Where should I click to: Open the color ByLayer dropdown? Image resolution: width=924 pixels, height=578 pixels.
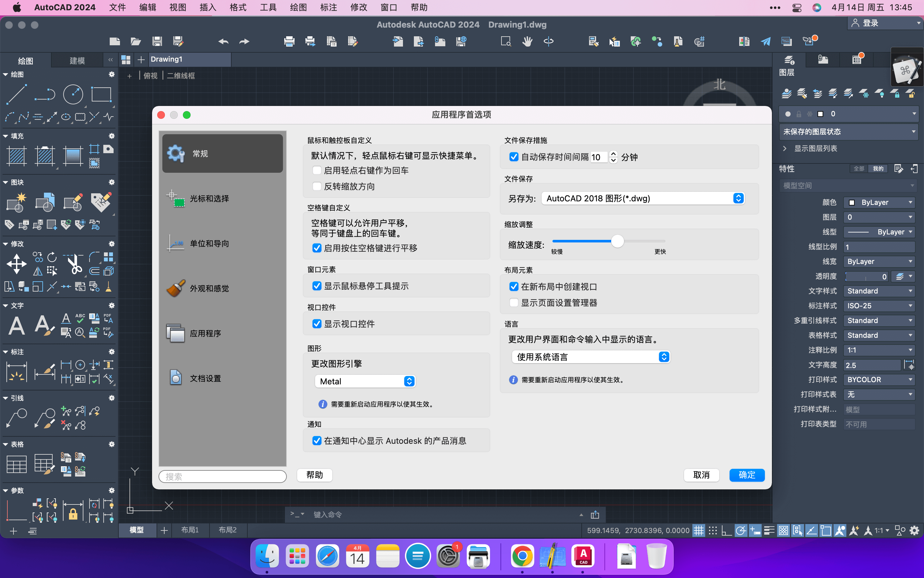[x=879, y=202]
